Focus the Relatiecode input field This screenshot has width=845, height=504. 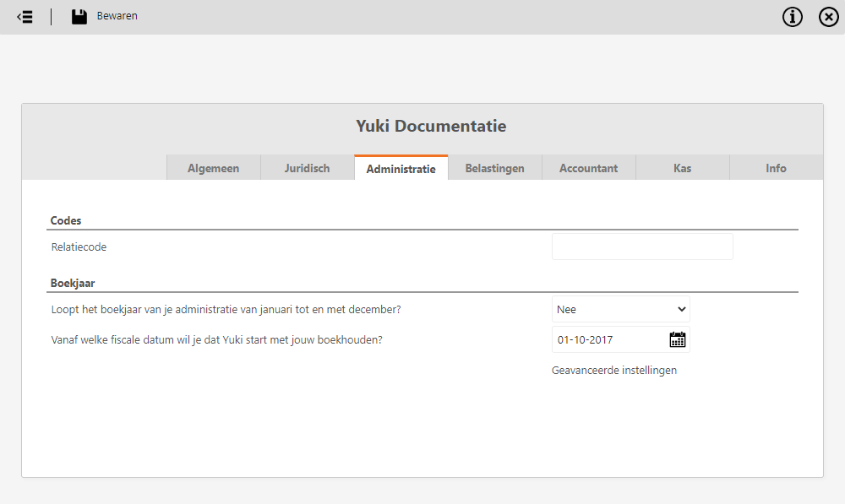point(642,247)
